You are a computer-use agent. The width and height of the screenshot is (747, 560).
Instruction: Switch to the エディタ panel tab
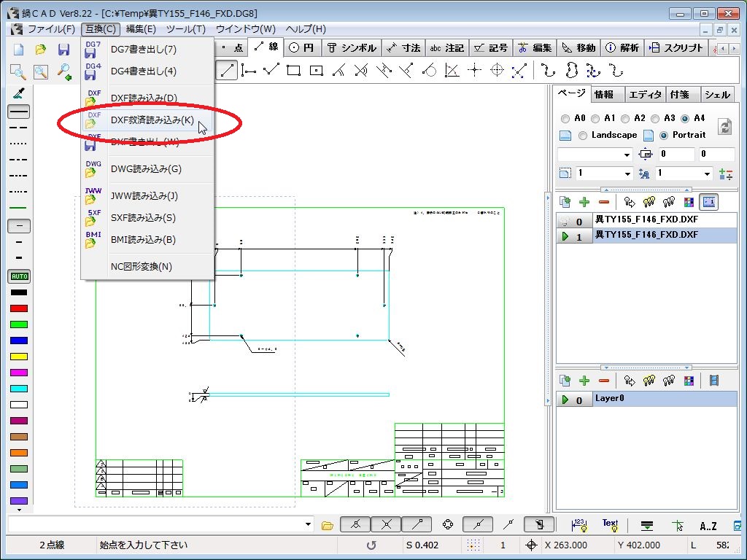tap(645, 94)
